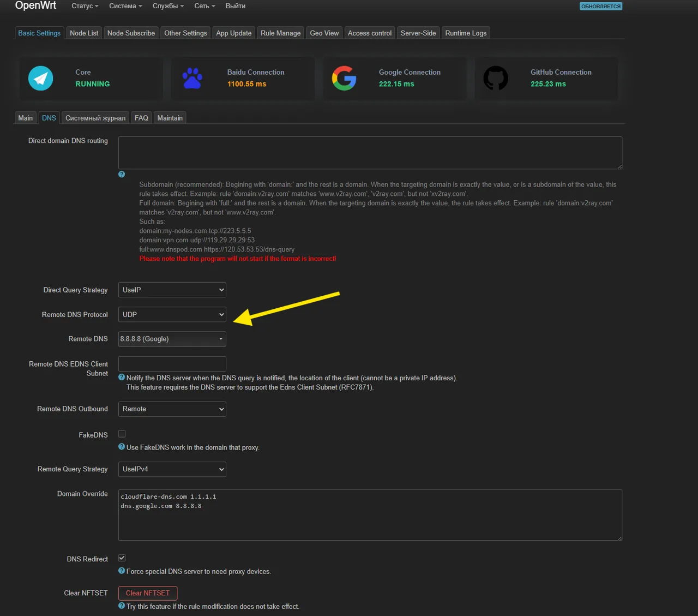This screenshot has height=616, width=698.
Task: Open the Direct Query Strategy dropdown
Action: tap(172, 290)
